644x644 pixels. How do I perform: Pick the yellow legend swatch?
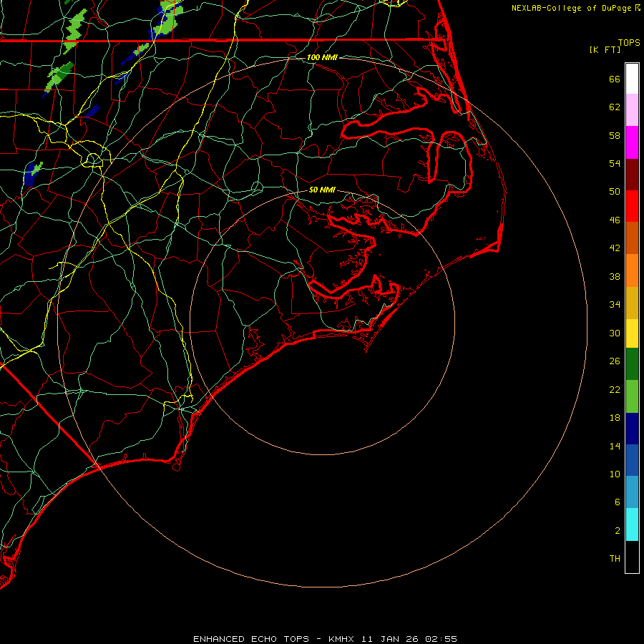tap(632, 333)
